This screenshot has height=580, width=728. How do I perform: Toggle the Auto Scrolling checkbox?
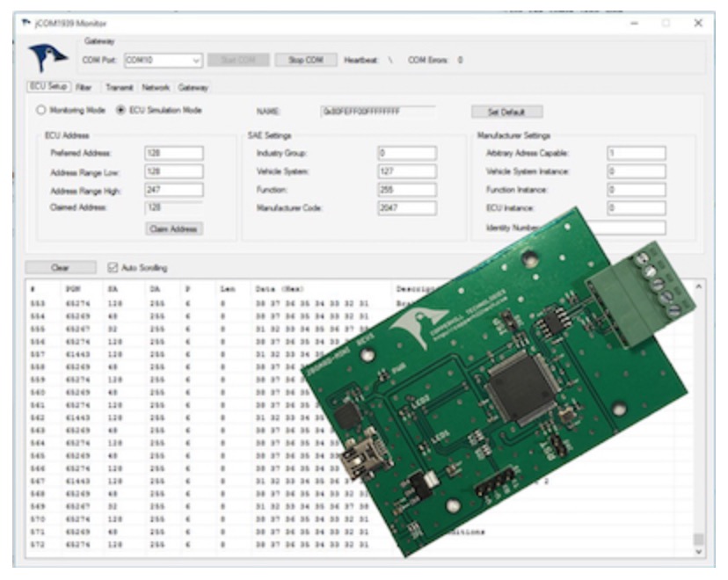(113, 267)
